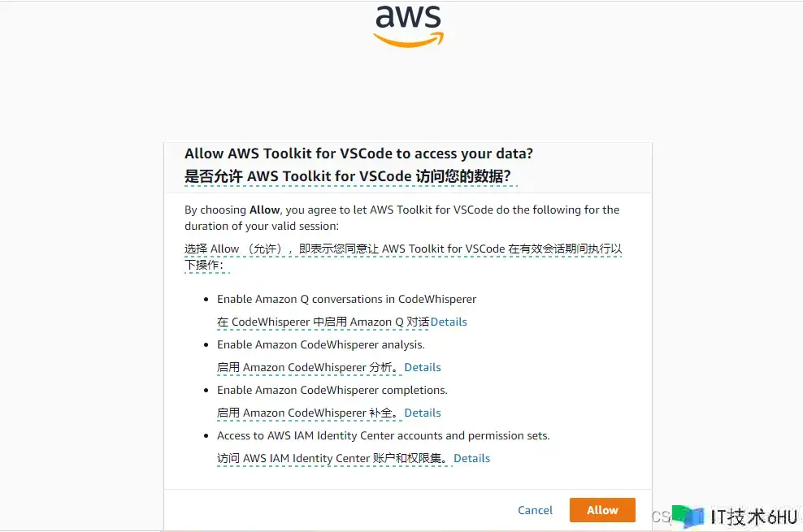Click translated text 访问 AWS IAM Identity Center 账户和权限集
803x532 pixels.
click(334, 458)
